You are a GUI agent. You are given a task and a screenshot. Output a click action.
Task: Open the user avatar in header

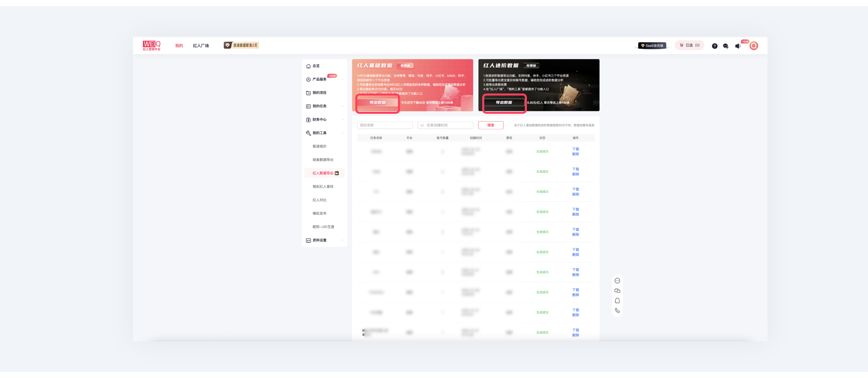click(754, 46)
